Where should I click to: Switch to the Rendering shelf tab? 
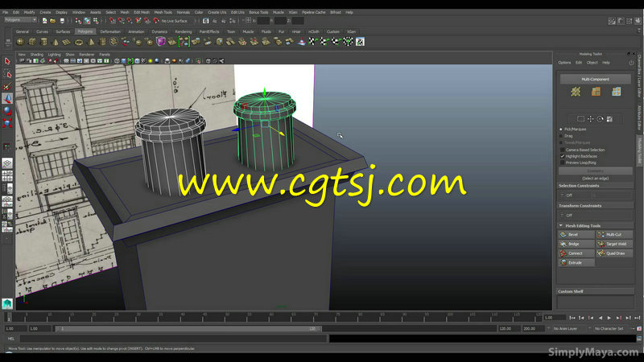184,31
